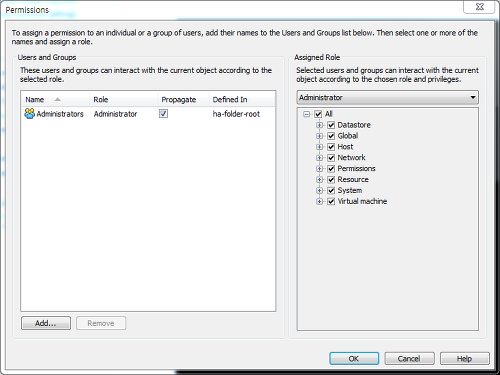Toggle the Resource privilege checkbox
The width and height of the screenshot is (500, 375).
[331, 180]
